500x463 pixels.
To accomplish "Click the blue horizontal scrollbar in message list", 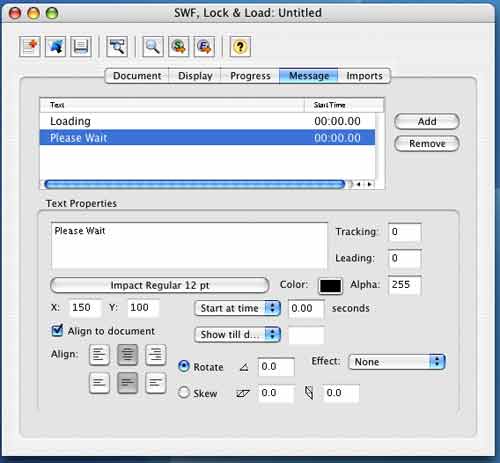I will (x=195, y=184).
